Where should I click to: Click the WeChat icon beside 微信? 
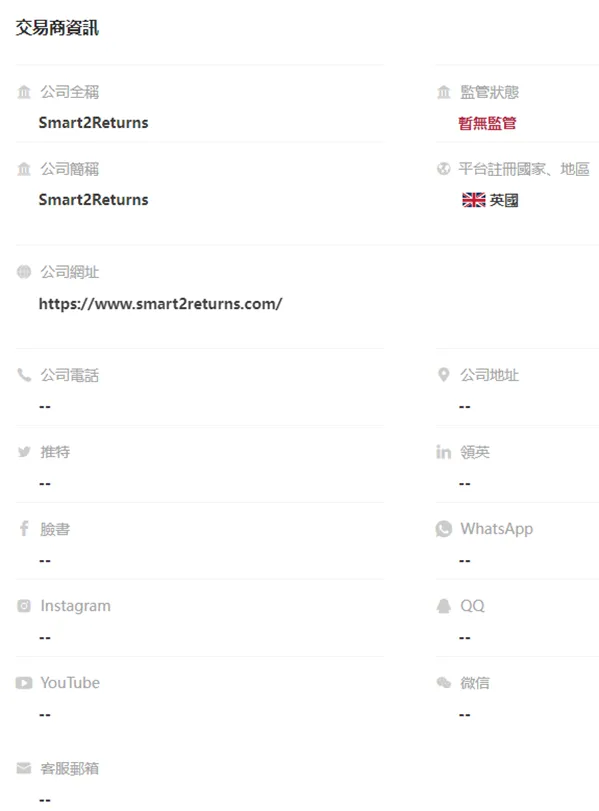tap(443, 683)
